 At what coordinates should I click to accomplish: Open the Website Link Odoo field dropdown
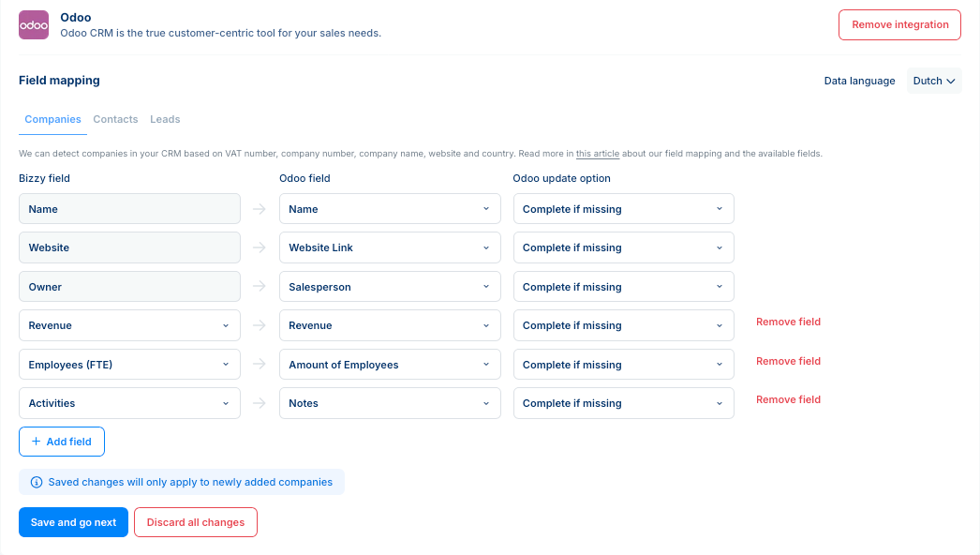390,247
